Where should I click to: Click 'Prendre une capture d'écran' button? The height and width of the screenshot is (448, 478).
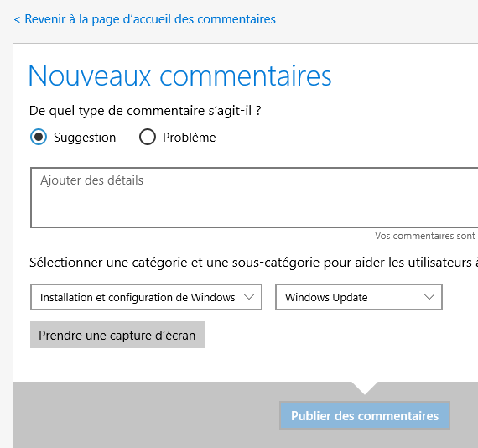tap(117, 335)
